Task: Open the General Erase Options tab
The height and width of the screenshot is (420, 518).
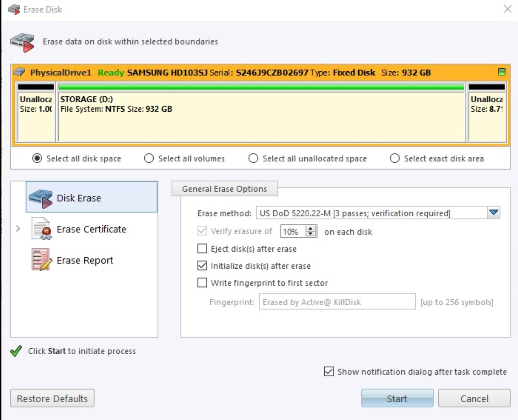Action: tap(224, 189)
